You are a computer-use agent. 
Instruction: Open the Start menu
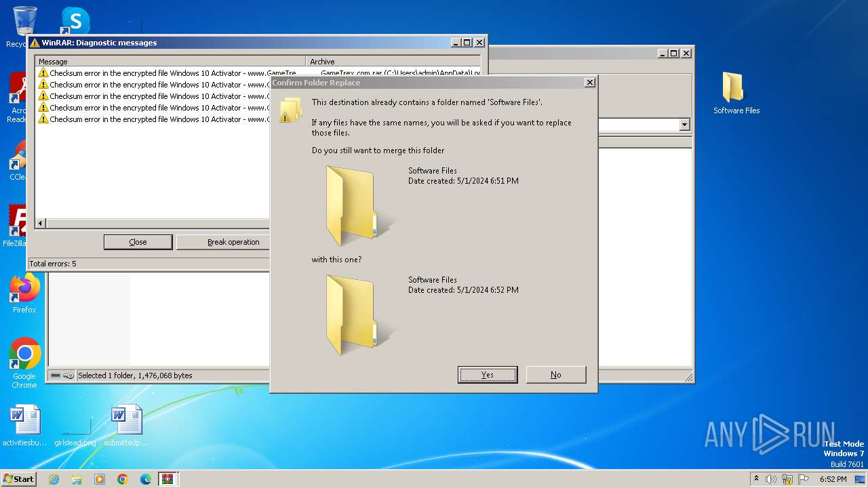pos(18,479)
